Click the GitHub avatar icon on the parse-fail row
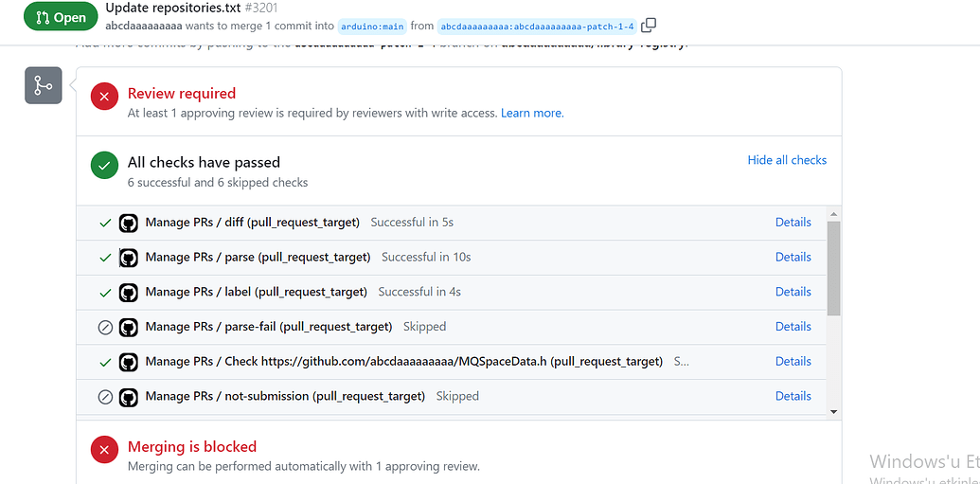The width and height of the screenshot is (980, 484). (128, 327)
